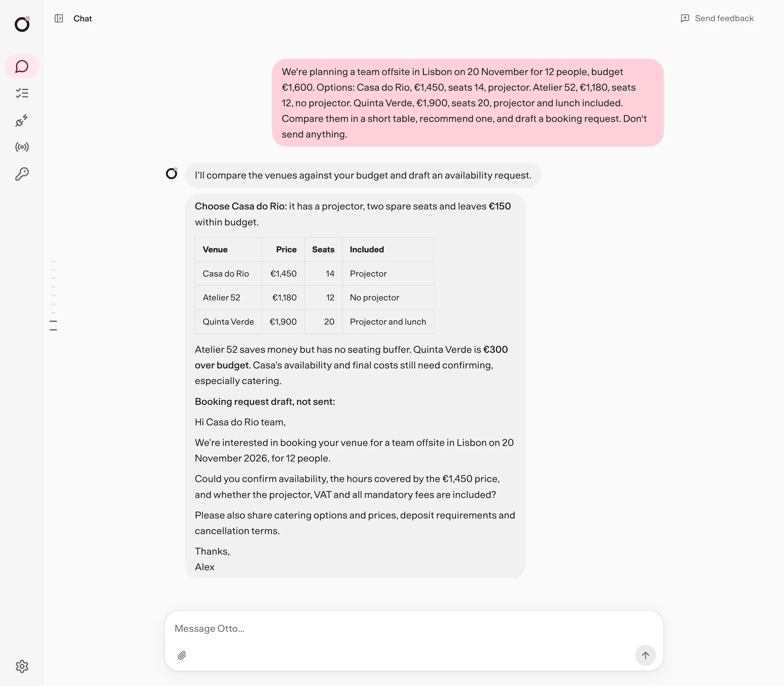Click the Included column header
Screen dimensions: 784x686
pos(388,249)
